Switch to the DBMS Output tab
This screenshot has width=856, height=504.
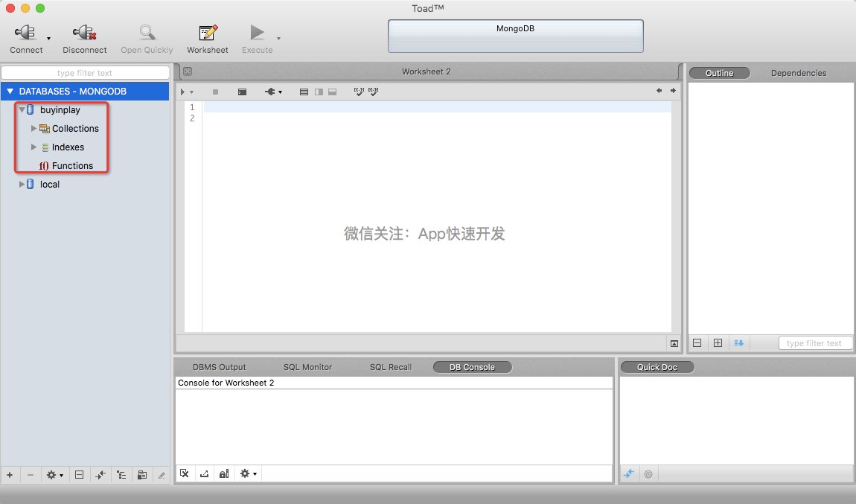pyautogui.click(x=220, y=367)
